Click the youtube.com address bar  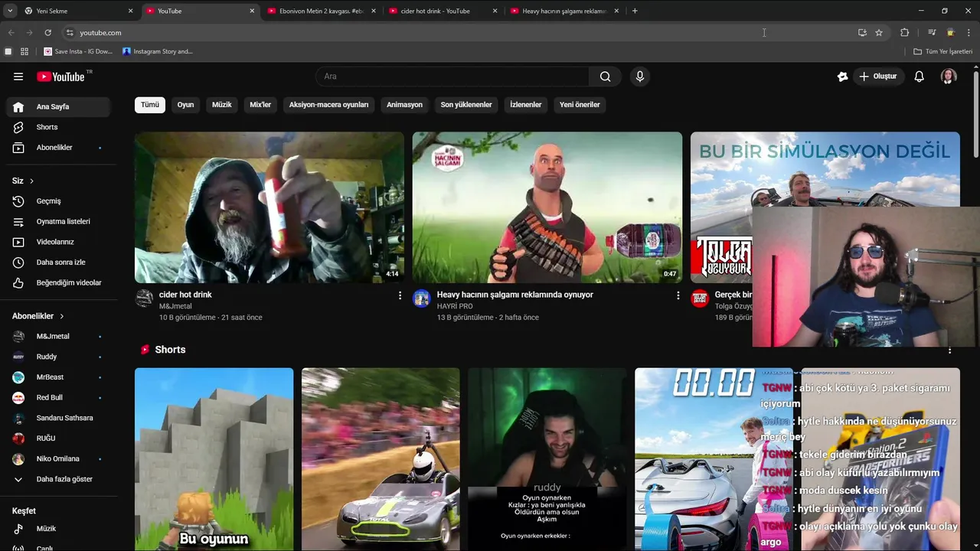point(459,33)
